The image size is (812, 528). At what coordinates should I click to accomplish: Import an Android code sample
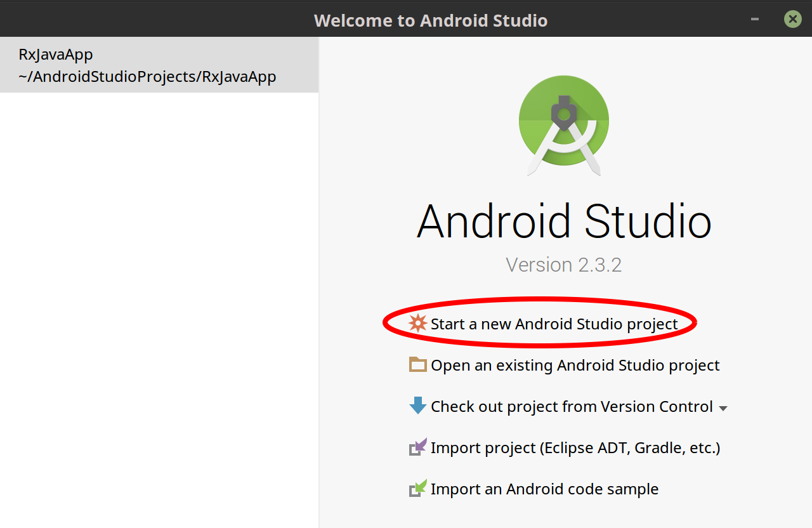coord(544,489)
